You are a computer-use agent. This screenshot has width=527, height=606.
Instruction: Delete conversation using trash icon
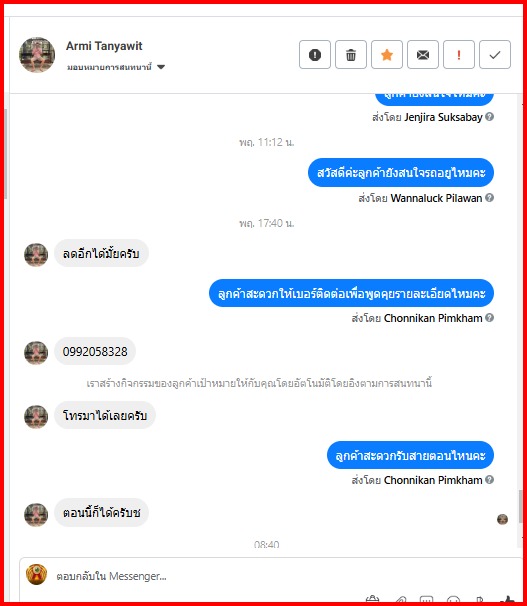click(x=350, y=54)
